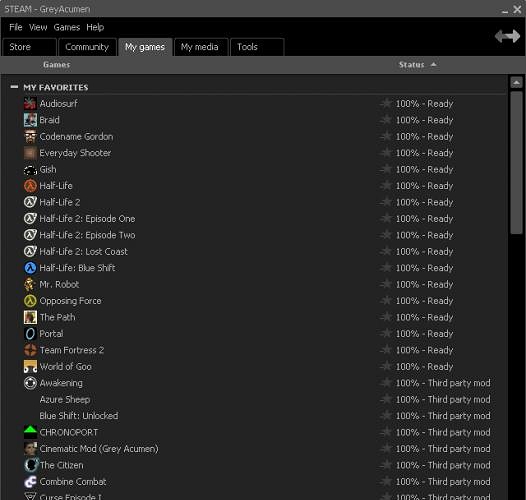
Task: Switch to the My media tab
Action: click(x=201, y=47)
